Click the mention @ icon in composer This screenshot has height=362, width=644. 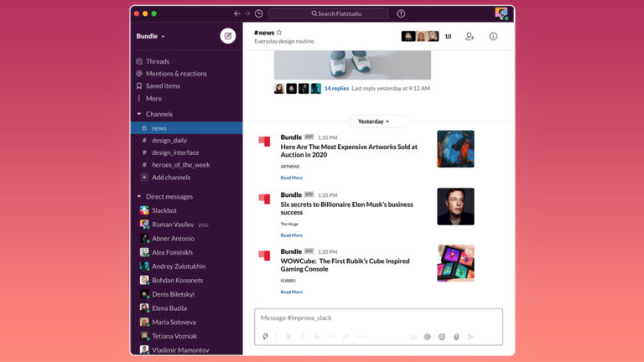point(428,337)
